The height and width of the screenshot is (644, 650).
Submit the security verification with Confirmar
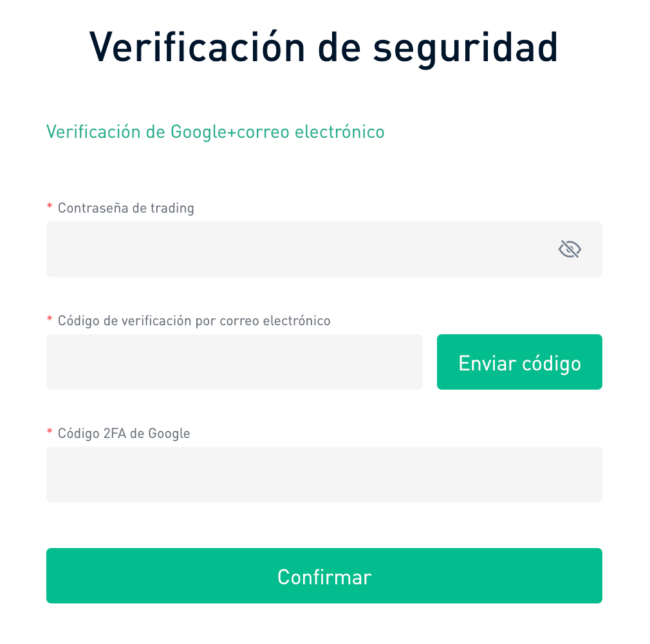click(324, 576)
